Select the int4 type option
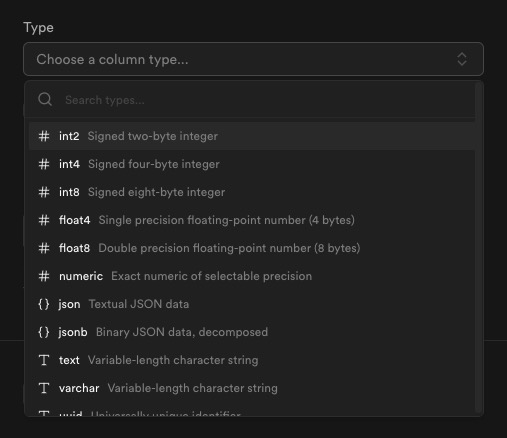The width and height of the screenshot is (507, 438). tap(252, 164)
